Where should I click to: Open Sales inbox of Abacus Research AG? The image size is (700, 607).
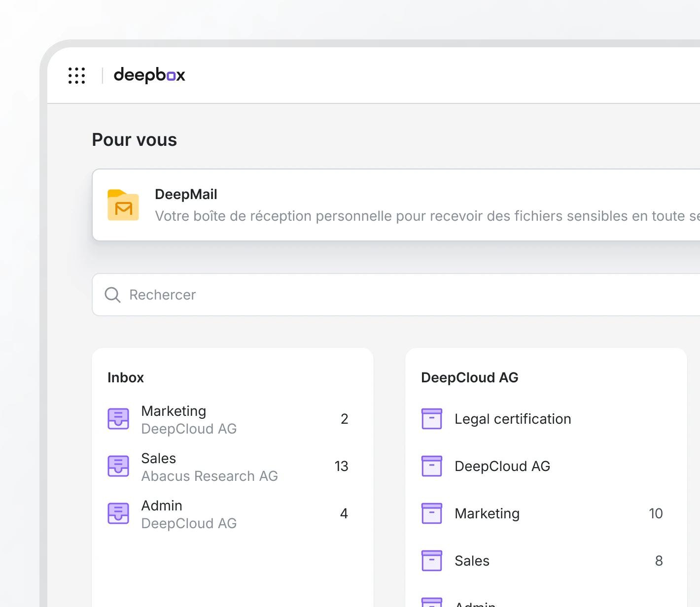(x=209, y=467)
